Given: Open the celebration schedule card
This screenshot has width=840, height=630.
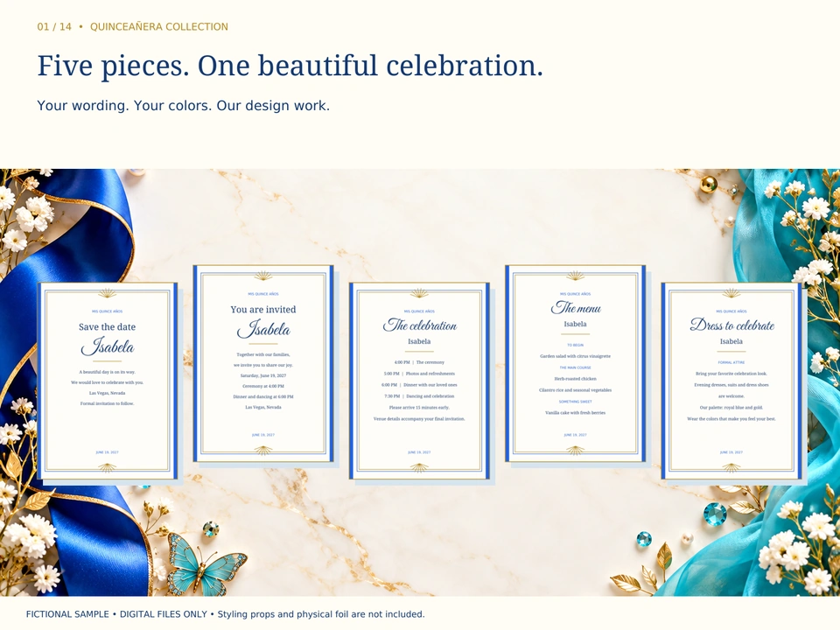Looking at the screenshot, I should 419,381.
